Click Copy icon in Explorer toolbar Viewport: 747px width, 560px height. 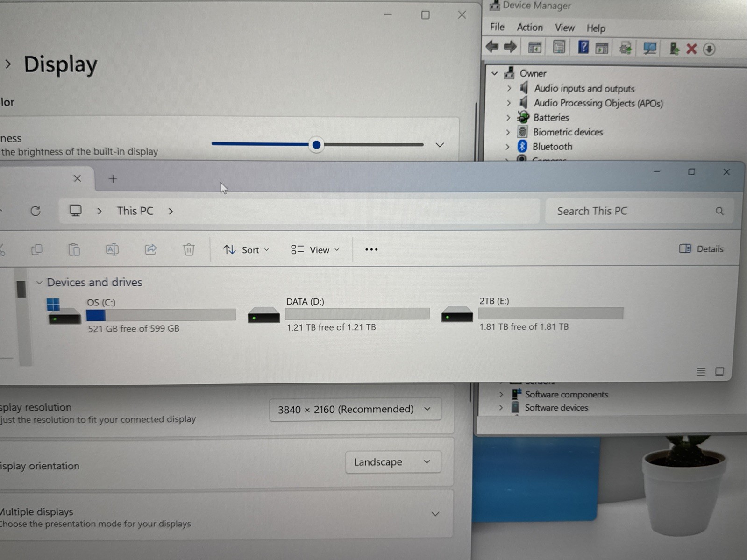(36, 250)
